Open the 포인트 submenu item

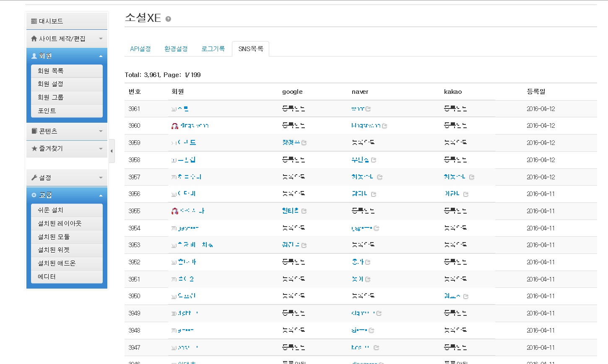coord(67,111)
